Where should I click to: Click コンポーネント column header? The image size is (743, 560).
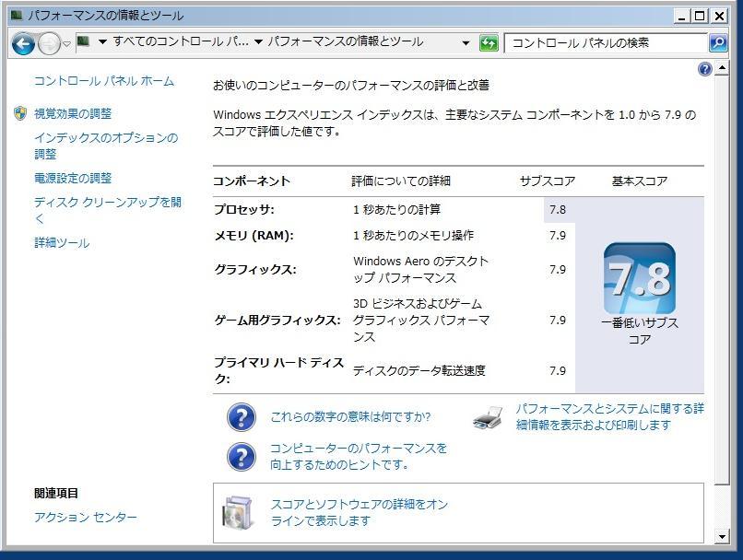(x=252, y=181)
